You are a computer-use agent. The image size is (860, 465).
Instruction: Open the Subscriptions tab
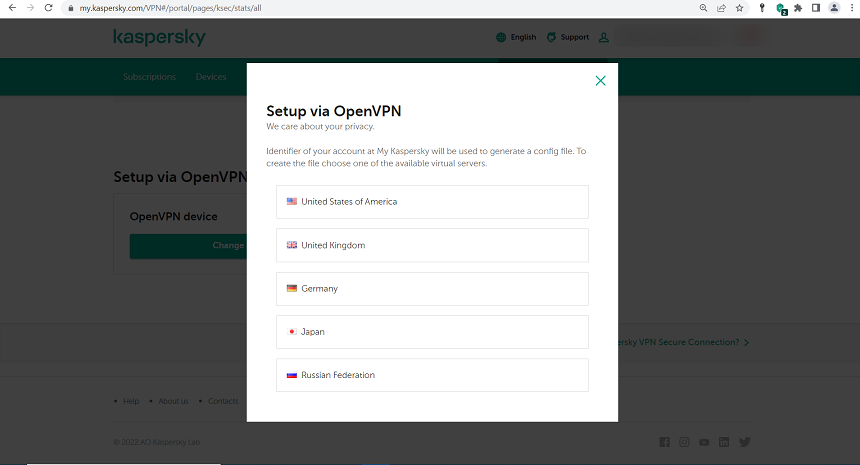[149, 77]
